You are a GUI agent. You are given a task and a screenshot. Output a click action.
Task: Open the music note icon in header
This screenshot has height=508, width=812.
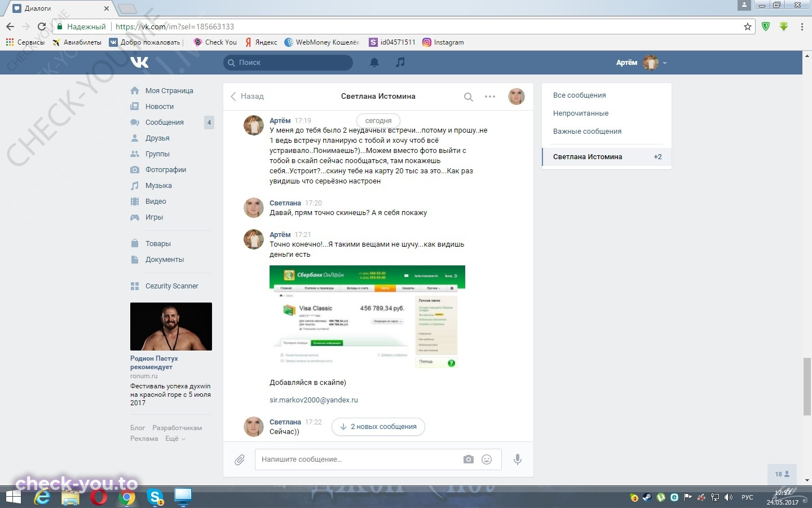point(400,62)
